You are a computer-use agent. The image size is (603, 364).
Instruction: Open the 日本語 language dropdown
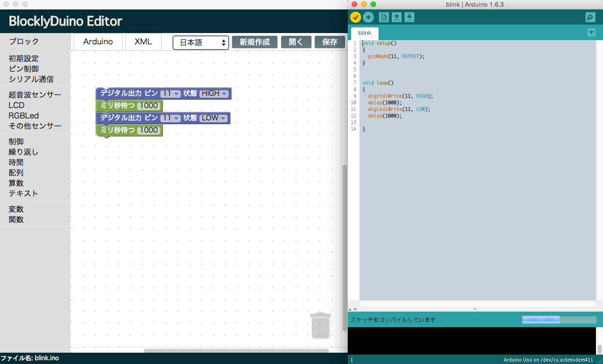click(x=201, y=42)
